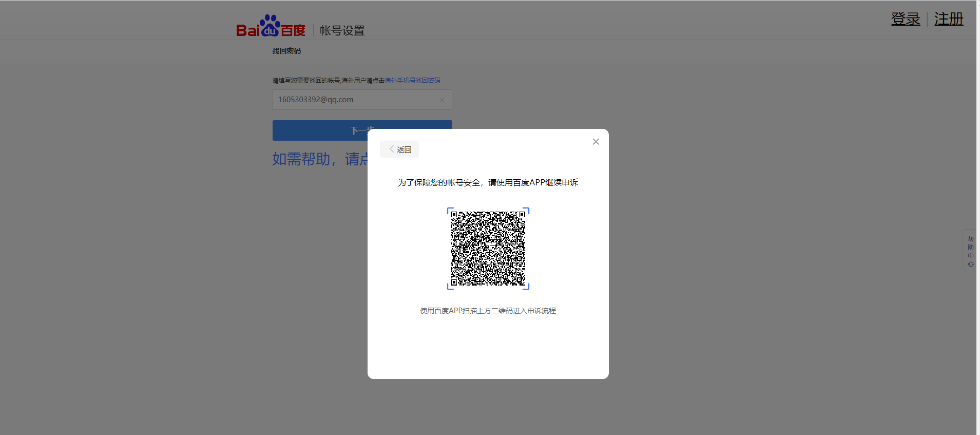Close the QR code dialog
Image resolution: width=980 pixels, height=435 pixels.
point(595,142)
